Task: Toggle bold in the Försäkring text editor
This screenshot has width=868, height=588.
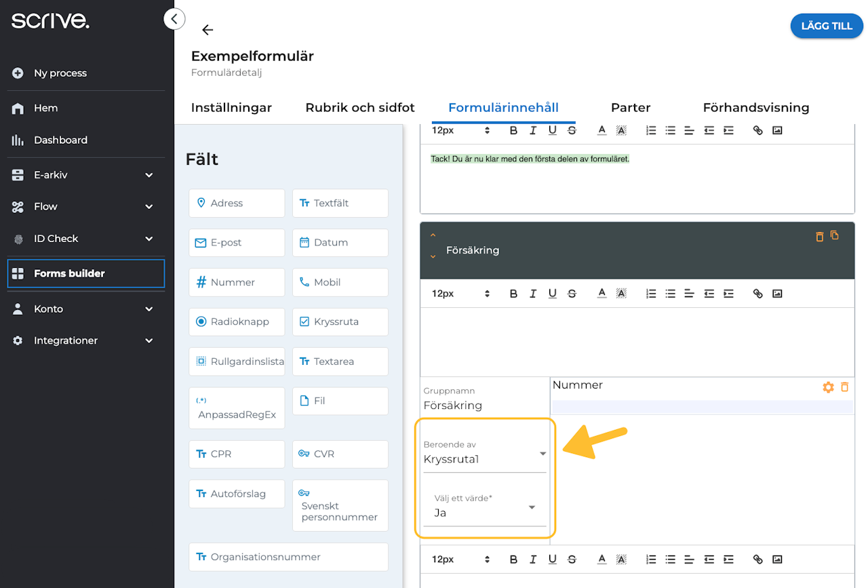Action: click(513, 294)
